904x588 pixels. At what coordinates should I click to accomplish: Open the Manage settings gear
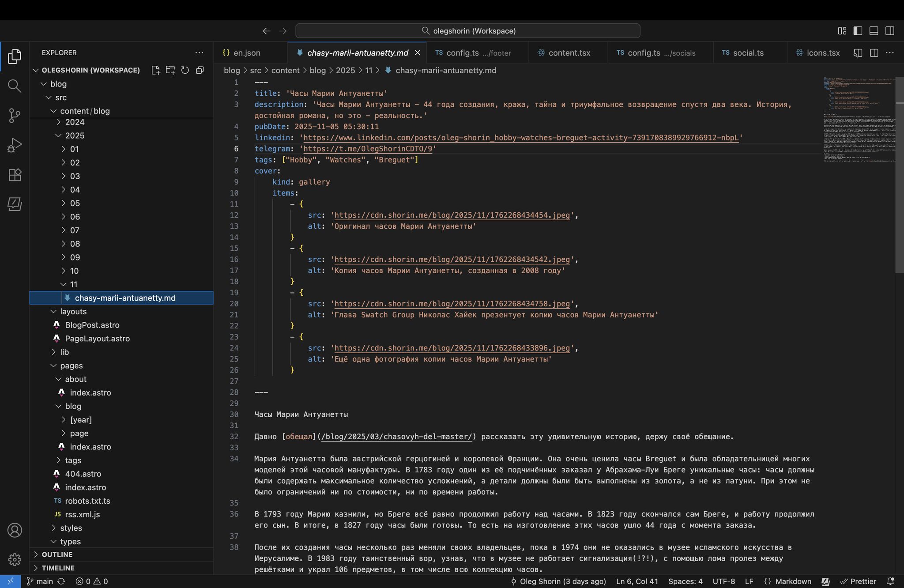(15, 559)
